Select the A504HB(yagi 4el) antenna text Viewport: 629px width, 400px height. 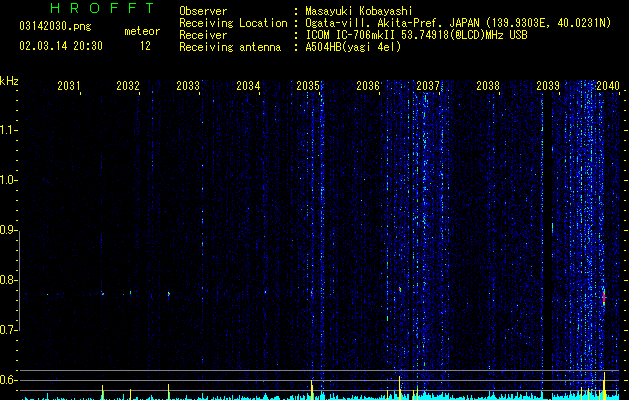(353, 47)
